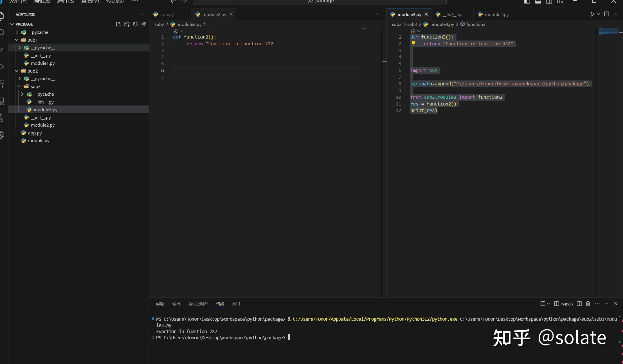Click the New File icon in explorer

[x=118, y=24]
